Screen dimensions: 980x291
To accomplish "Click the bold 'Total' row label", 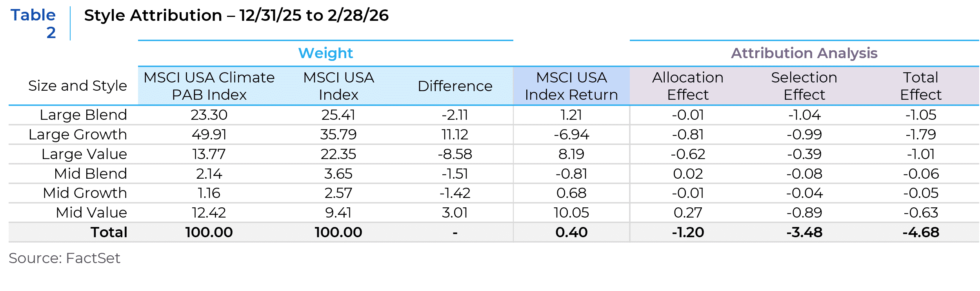I will pyautogui.click(x=109, y=232).
